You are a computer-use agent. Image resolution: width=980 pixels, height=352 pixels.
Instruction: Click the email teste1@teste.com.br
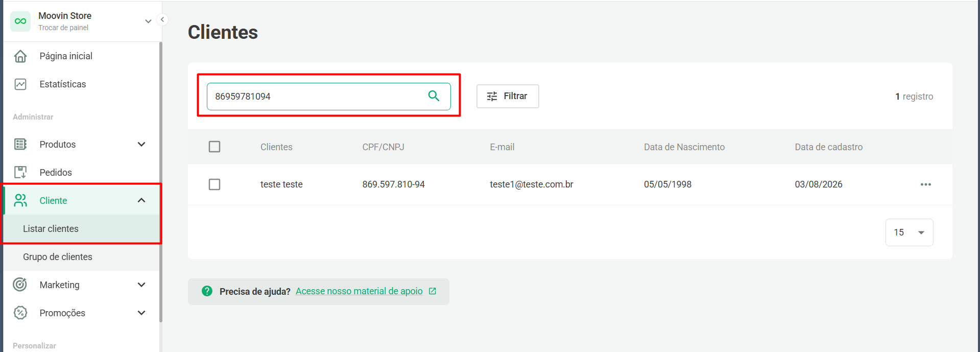[x=532, y=184]
